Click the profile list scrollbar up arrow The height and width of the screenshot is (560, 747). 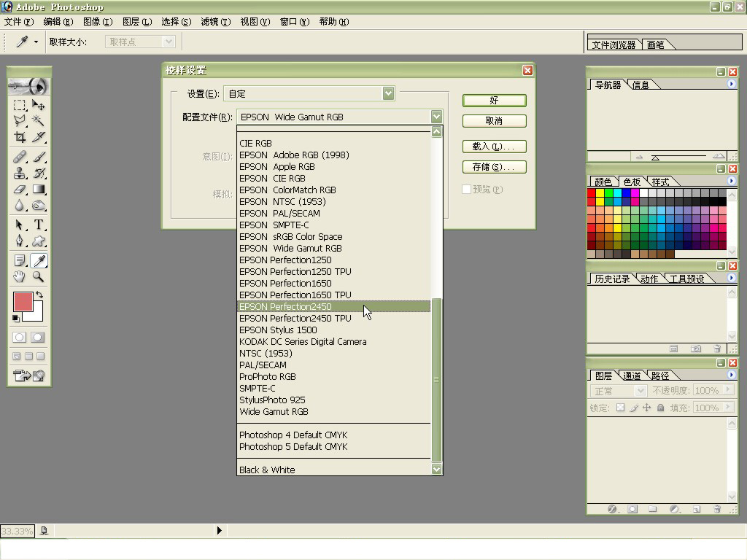point(436,131)
